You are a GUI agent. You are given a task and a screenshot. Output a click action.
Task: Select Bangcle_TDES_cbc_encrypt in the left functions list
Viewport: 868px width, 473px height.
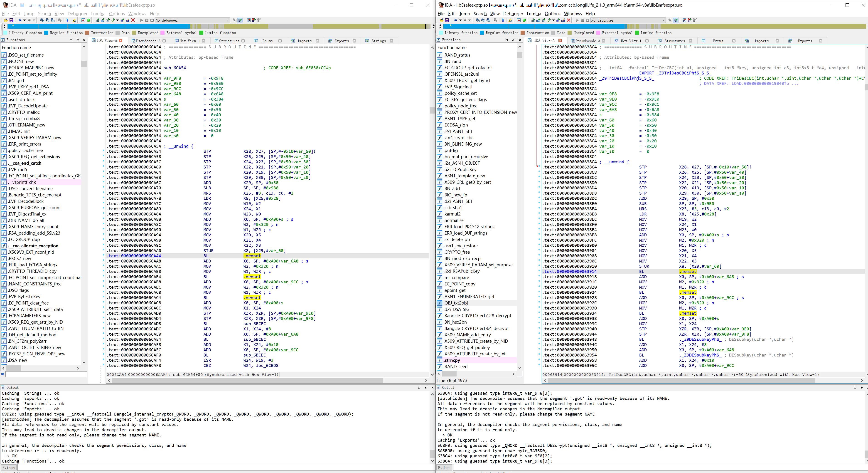click(x=35, y=195)
